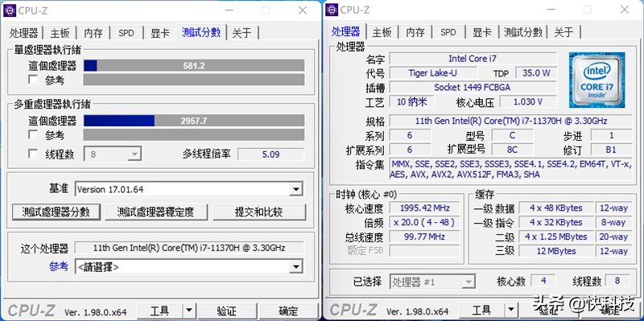Switch to 显卡 tab in right window
The height and width of the screenshot is (321, 644).
[x=481, y=32]
